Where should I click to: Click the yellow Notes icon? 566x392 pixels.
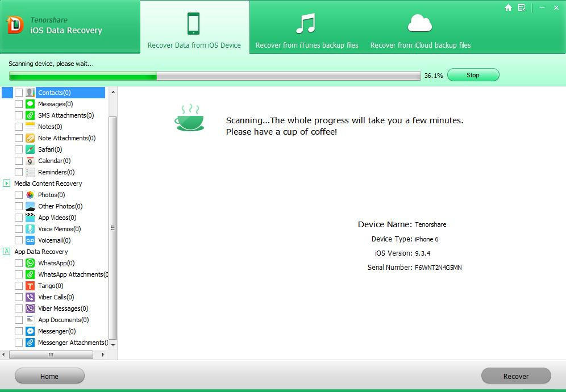click(30, 127)
